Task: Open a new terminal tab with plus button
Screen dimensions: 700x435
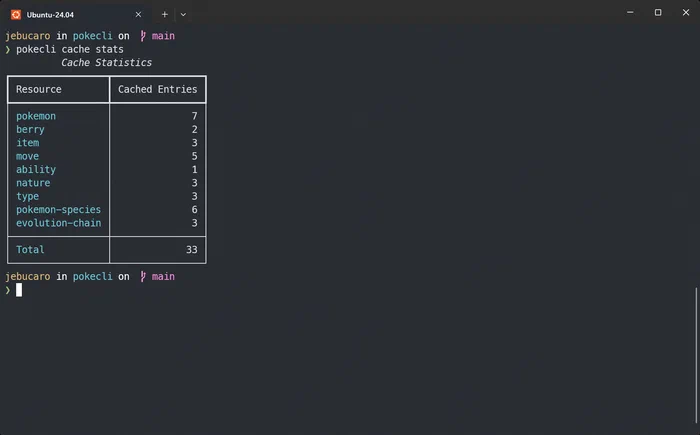Action: (165, 15)
